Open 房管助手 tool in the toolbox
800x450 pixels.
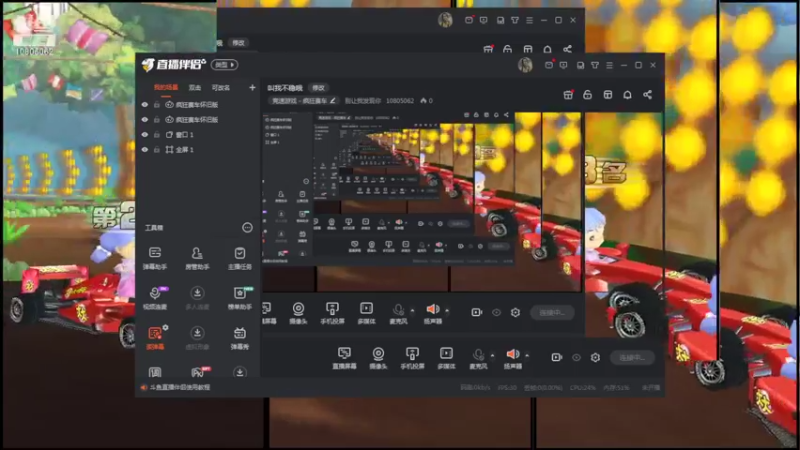(197, 258)
